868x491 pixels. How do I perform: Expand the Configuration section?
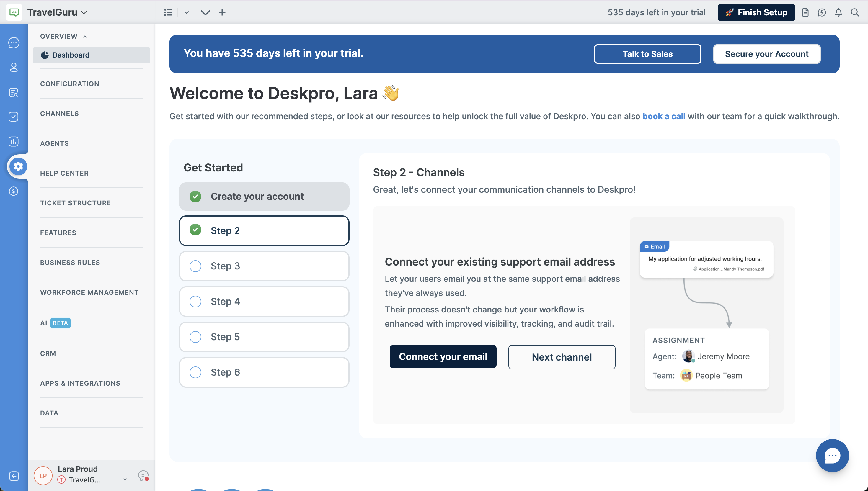pos(69,84)
